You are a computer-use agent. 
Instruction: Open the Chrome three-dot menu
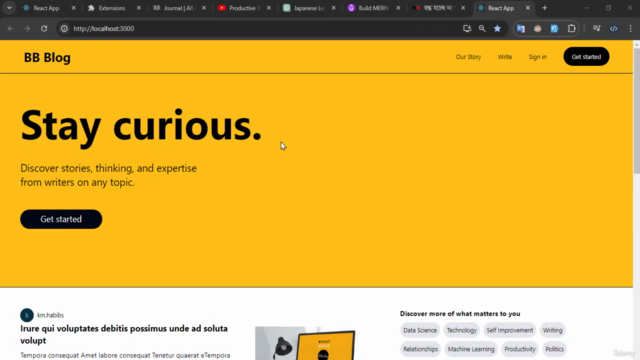point(631,29)
